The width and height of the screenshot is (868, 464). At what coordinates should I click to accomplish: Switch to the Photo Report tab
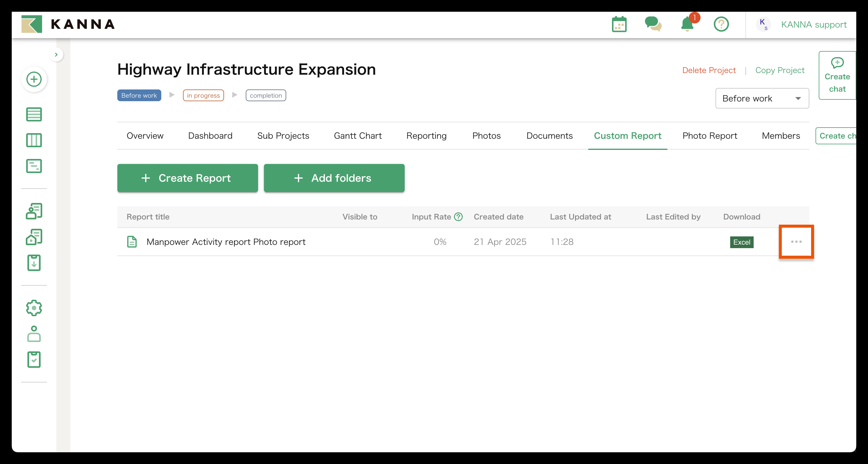click(710, 136)
